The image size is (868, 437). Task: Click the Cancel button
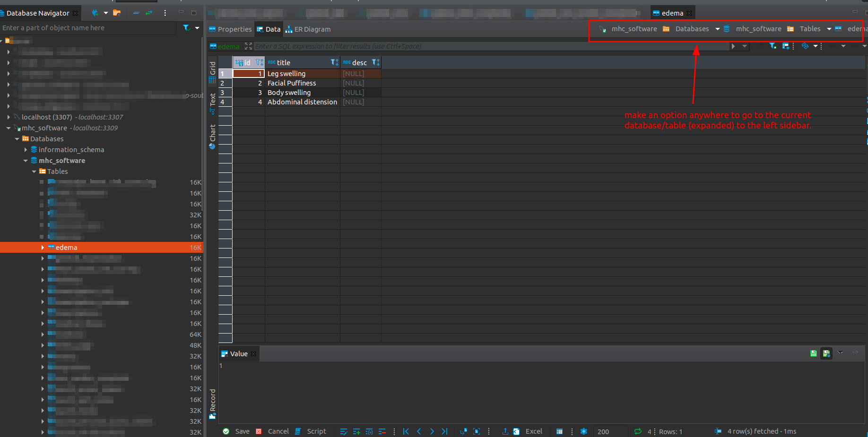[272, 431]
